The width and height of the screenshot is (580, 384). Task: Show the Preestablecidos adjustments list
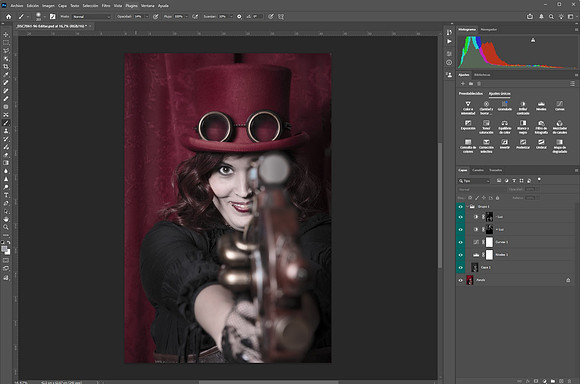[471, 94]
